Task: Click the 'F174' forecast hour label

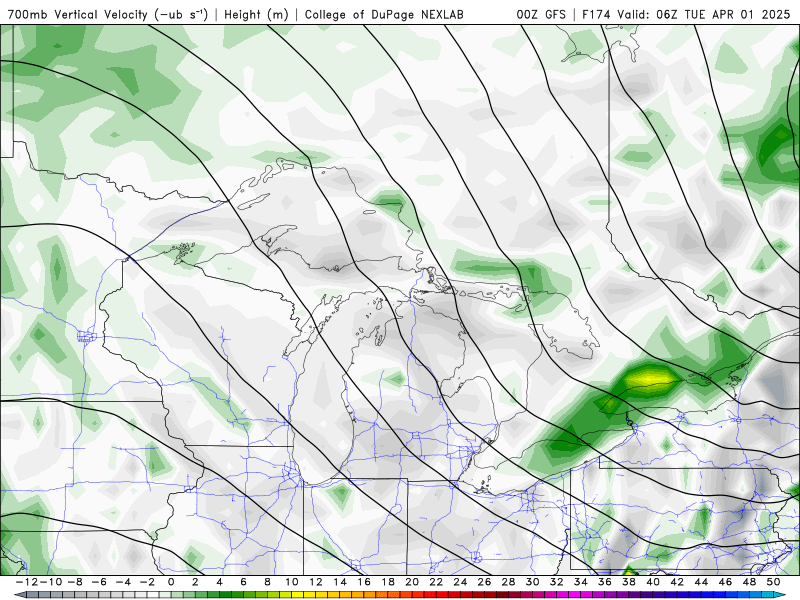Action: click(597, 14)
